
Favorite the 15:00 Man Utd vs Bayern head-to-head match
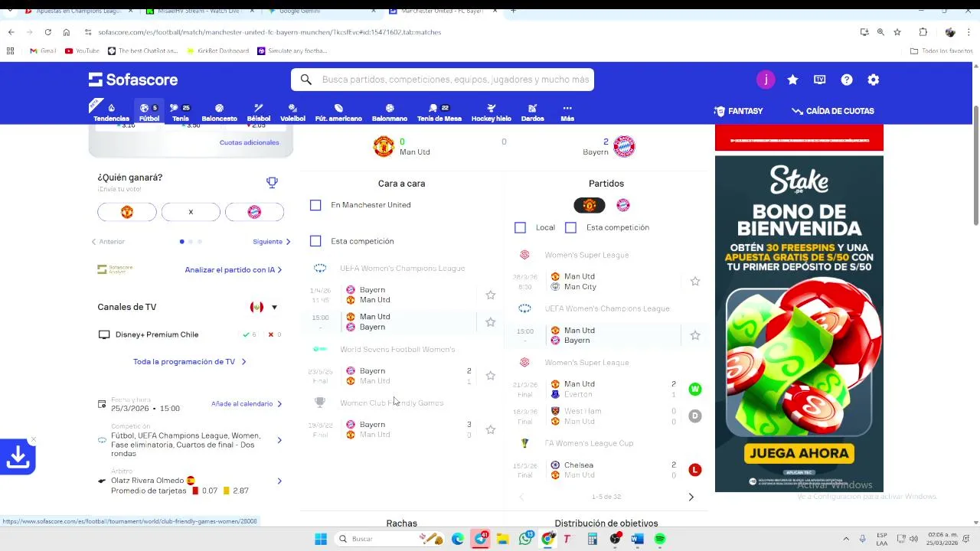(491, 322)
